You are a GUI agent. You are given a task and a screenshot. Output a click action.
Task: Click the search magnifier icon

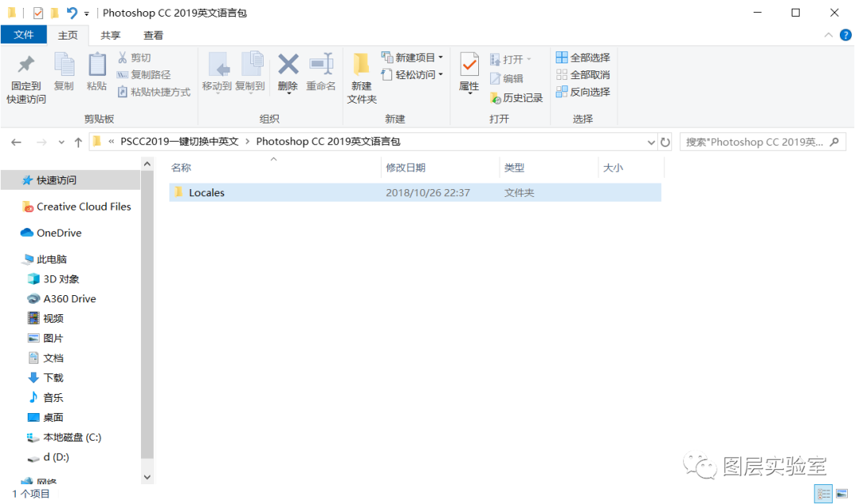(x=834, y=142)
